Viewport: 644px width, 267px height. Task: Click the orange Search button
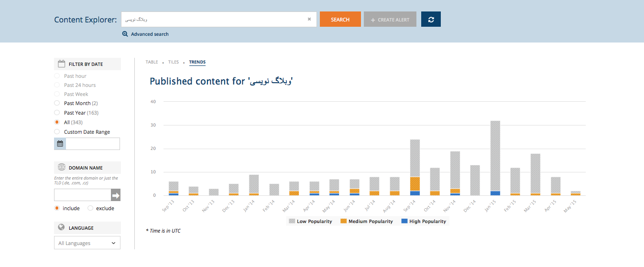340,20
